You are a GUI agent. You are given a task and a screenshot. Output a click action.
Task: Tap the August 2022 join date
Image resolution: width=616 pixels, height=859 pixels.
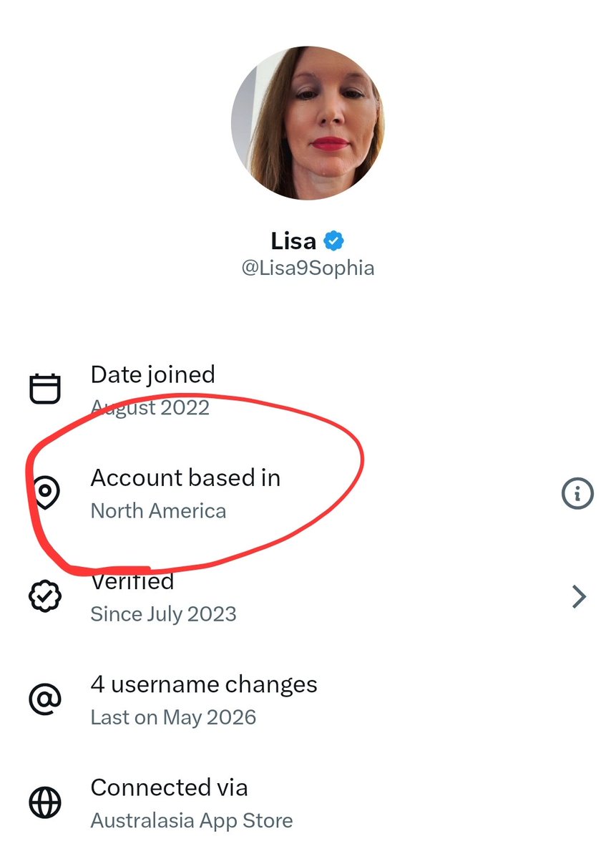(x=150, y=408)
